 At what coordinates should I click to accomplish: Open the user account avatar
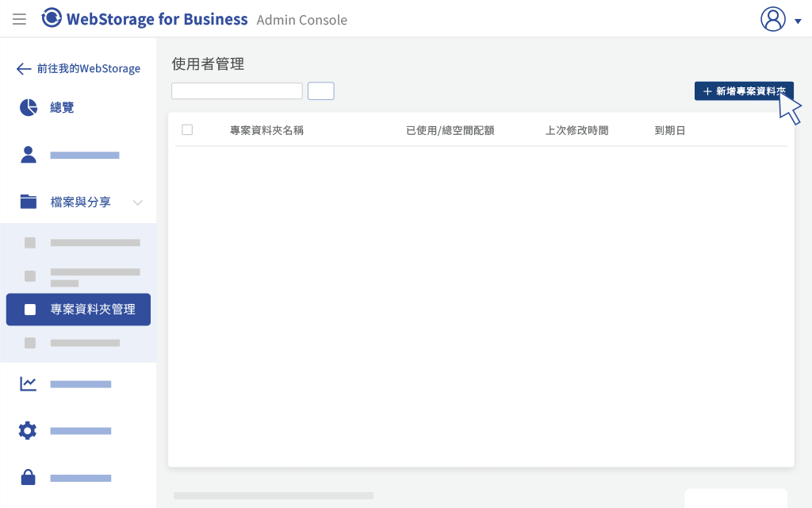point(772,19)
